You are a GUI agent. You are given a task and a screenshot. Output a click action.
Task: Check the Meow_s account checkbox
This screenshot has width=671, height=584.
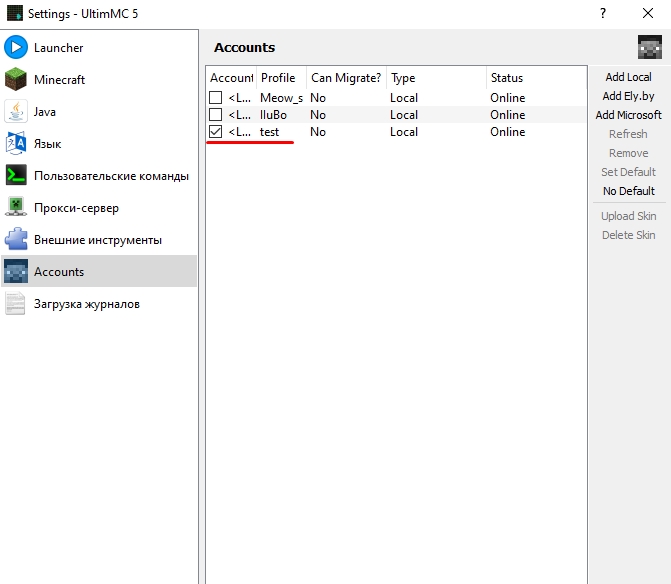[x=215, y=98]
